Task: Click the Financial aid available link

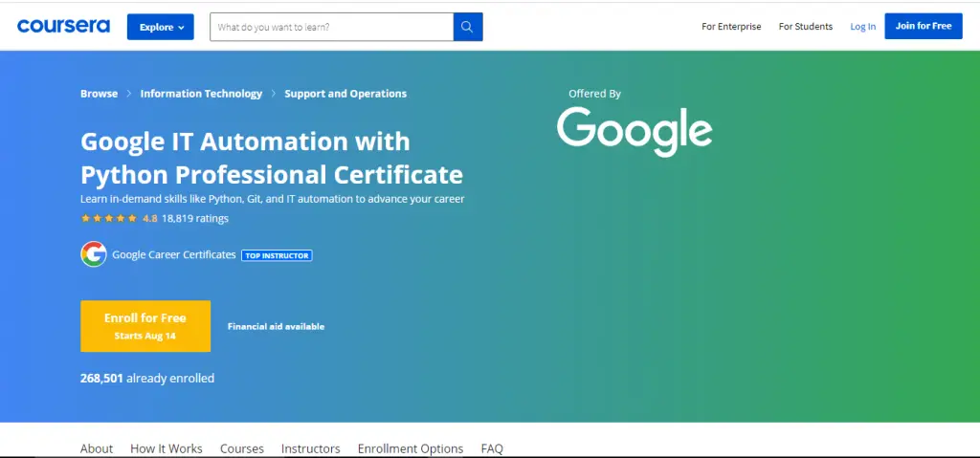Action: (276, 326)
